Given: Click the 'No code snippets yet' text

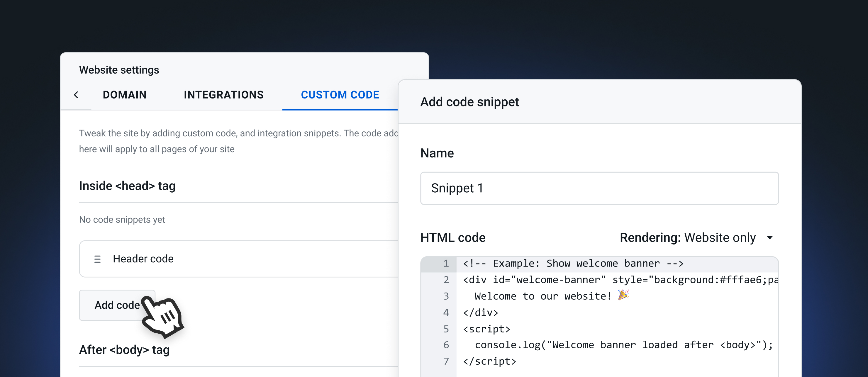Looking at the screenshot, I should (x=122, y=220).
